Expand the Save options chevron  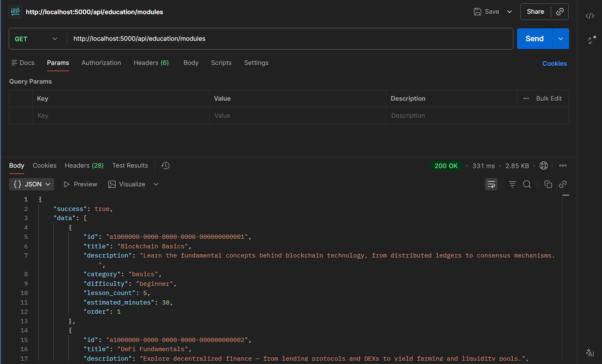tap(510, 12)
